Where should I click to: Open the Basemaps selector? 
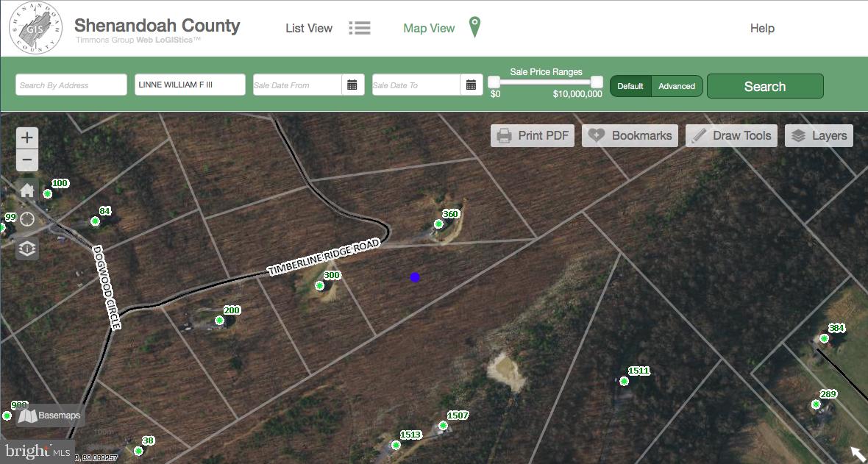[50, 415]
